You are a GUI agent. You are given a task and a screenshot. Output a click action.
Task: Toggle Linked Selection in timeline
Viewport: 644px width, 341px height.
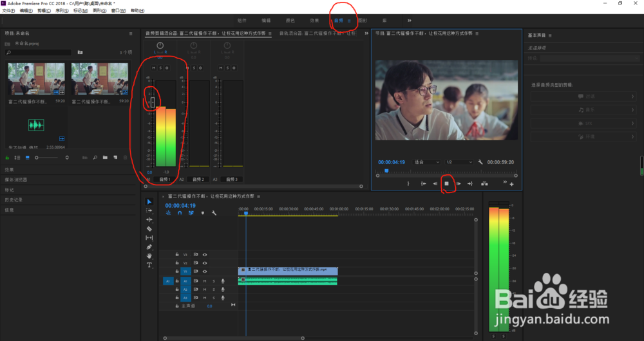[x=191, y=213]
